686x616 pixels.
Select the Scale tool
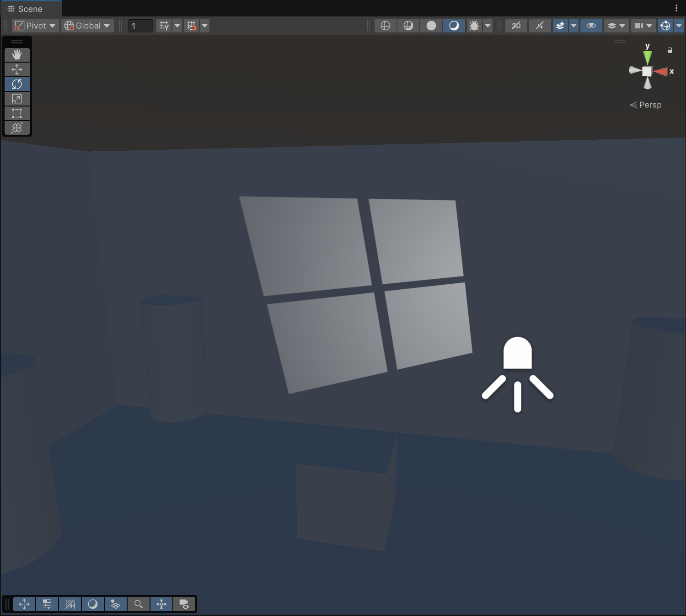[x=17, y=99]
